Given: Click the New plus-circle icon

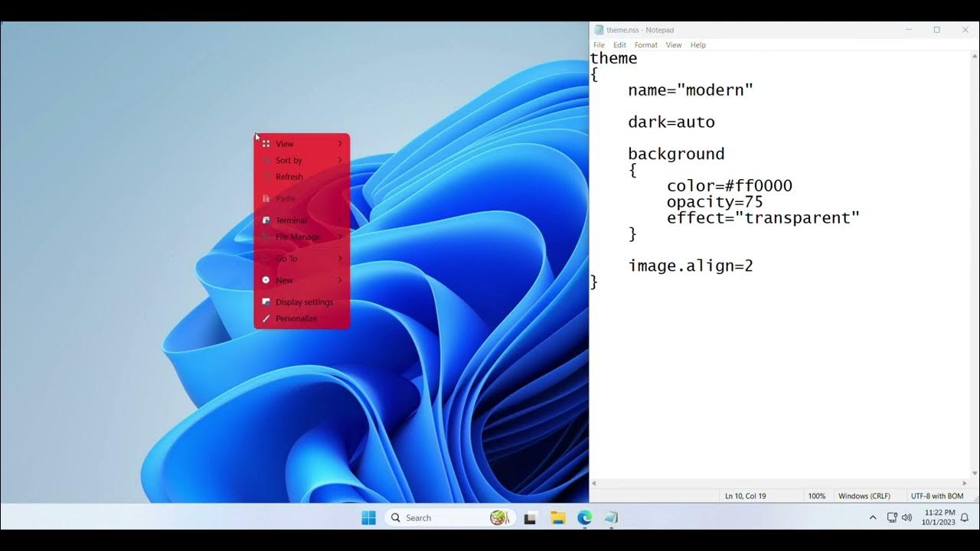Looking at the screenshot, I should tap(266, 280).
